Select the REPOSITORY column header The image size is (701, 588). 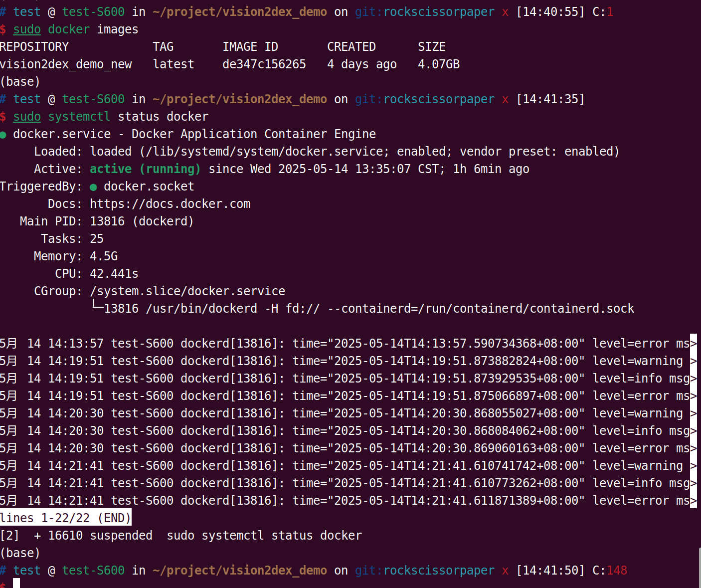click(x=34, y=46)
